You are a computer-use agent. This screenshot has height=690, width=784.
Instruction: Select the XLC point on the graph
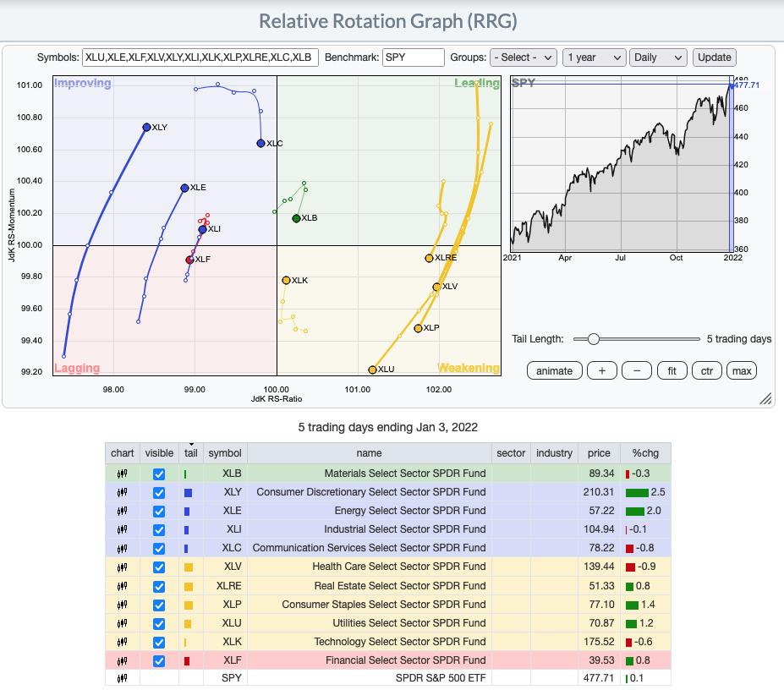point(260,144)
